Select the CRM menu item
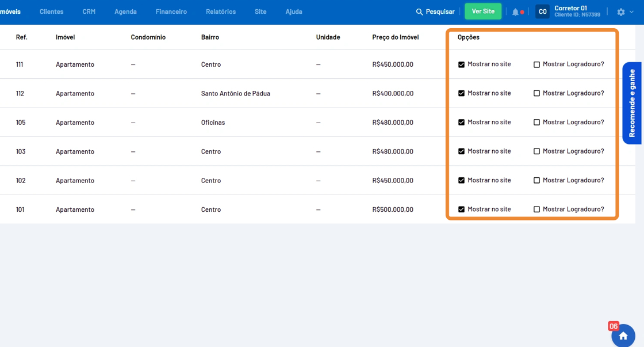This screenshot has height=347, width=644. click(89, 12)
